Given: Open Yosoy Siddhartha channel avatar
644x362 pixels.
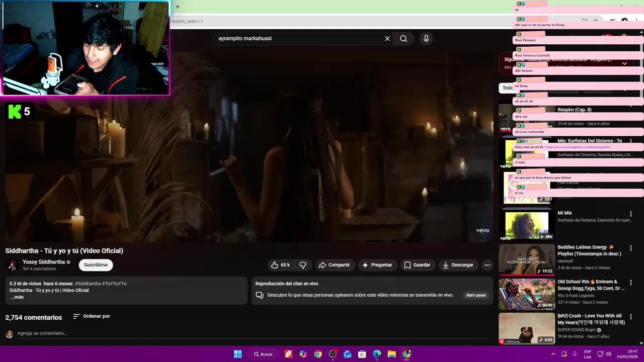Looking at the screenshot, I should click(12, 265).
